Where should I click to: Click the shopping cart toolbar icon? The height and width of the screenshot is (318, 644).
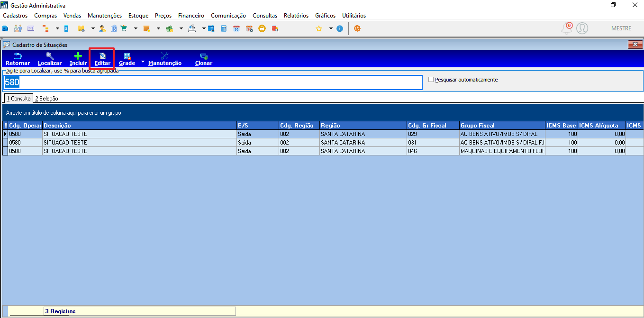pyautogui.click(x=124, y=28)
